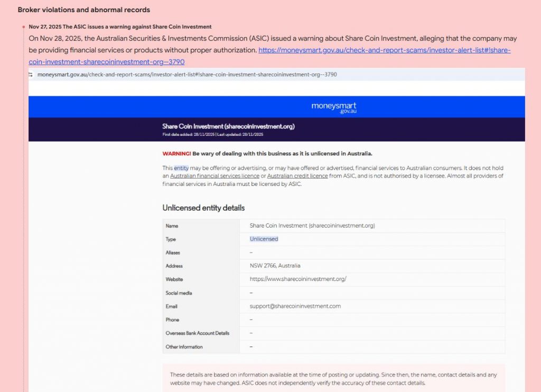Click the site info icon in address bar
541x392 pixels.
31,74
